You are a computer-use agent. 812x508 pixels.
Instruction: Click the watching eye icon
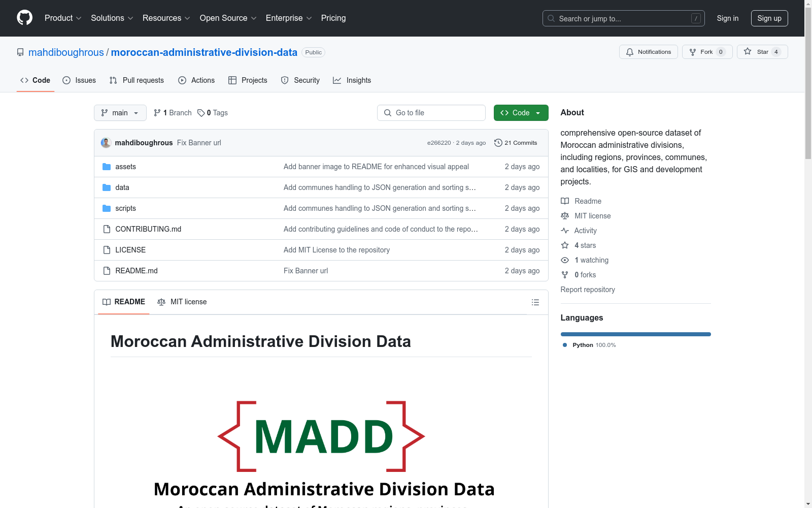click(x=565, y=260)
